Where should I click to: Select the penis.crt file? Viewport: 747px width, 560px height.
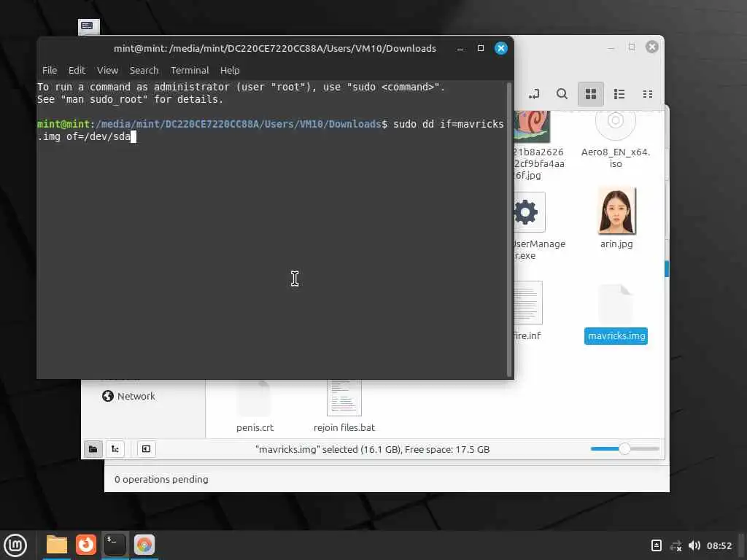255,406
